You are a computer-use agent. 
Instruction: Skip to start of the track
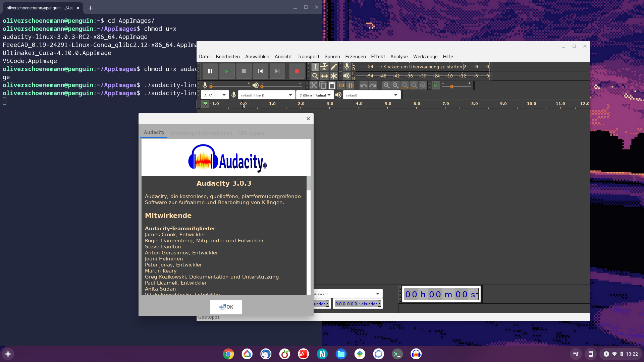point(260,71)
